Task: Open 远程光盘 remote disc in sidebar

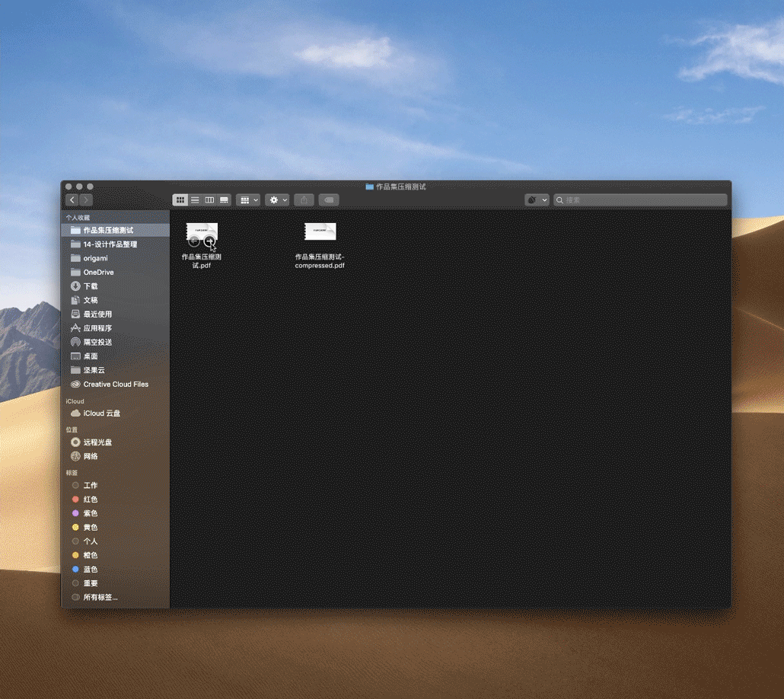Action: pyautogui.click(x=116, y=442)
